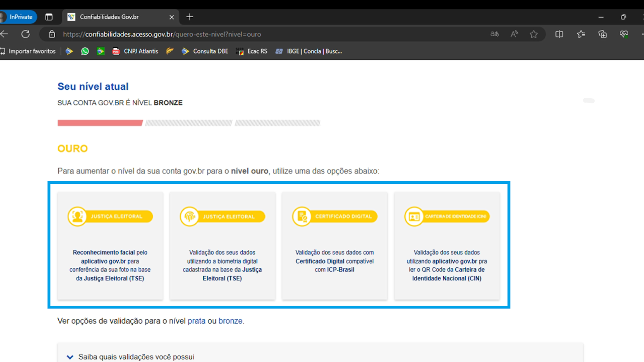Click the face recognition badge icon
This screenshot has height=362, width=644.
(x=77, y=216)
